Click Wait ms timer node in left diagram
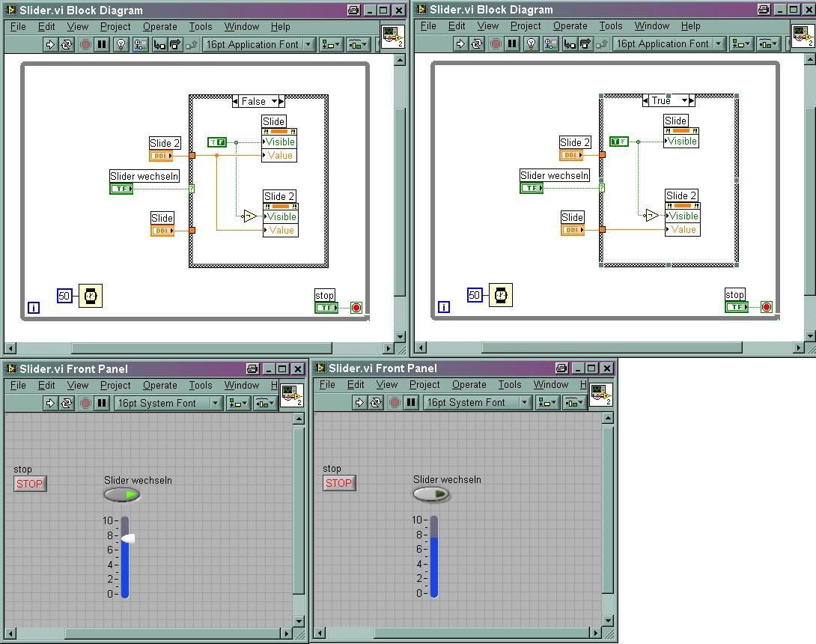The width and height of the screenshot is (816, 644). 91,296
